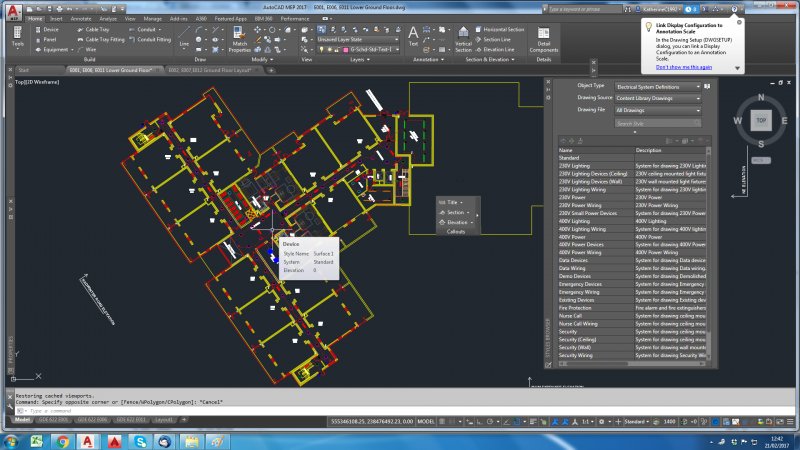Click the Search Style input field

tap(655, 124)
